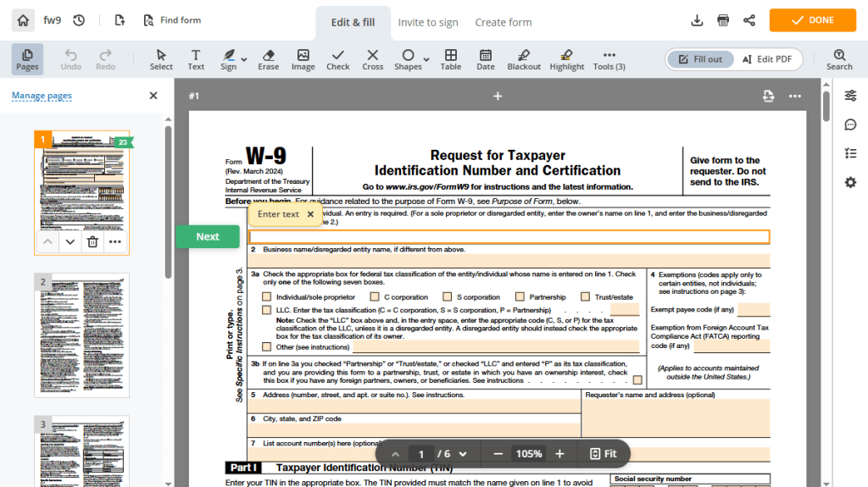Viewport: 868px width, 487px height.
Task: Redo the last action
Action: click(105, 59)
